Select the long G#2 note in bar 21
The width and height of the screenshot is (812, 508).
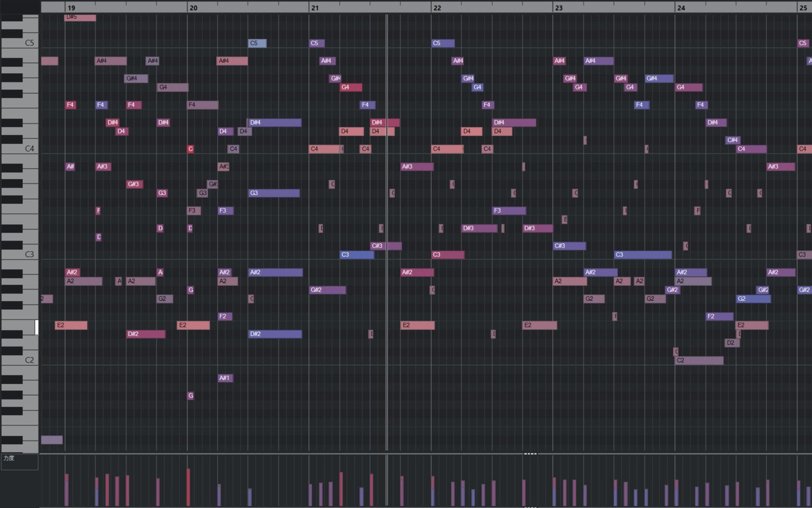tap(328, 290)
